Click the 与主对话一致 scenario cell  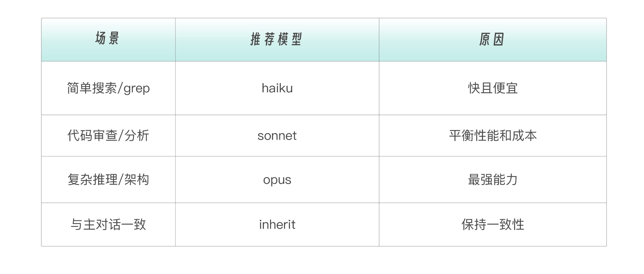[x=108, y=224]
